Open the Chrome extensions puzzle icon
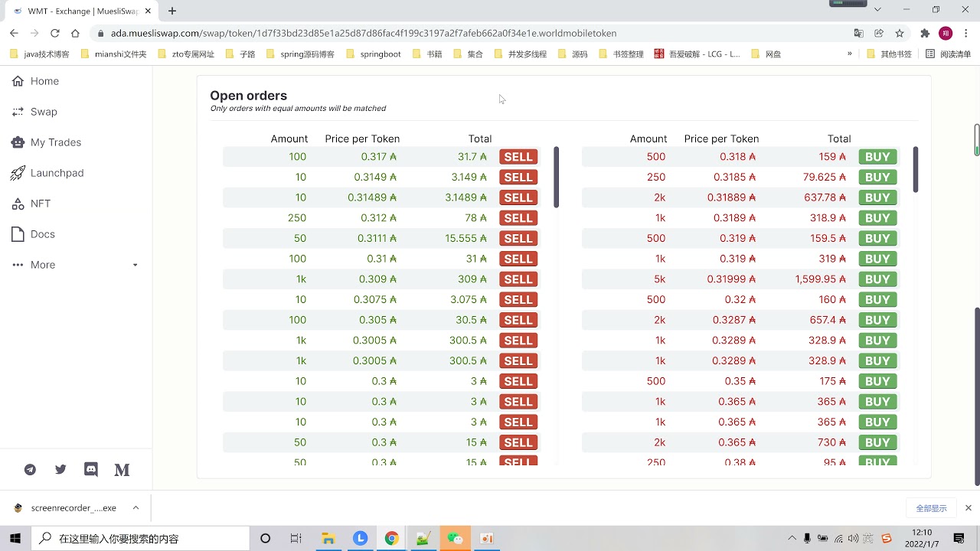 coord(925,33)
